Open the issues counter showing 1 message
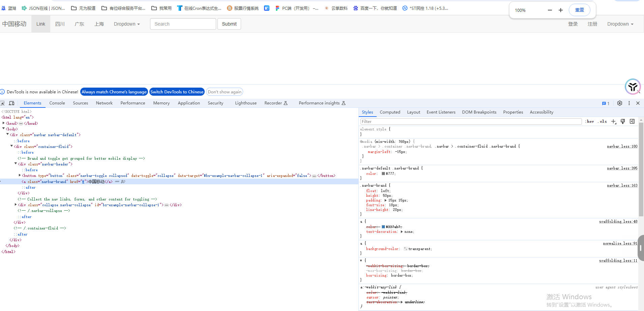The width and height of the screenshot is (644, 311). point(606,103)
